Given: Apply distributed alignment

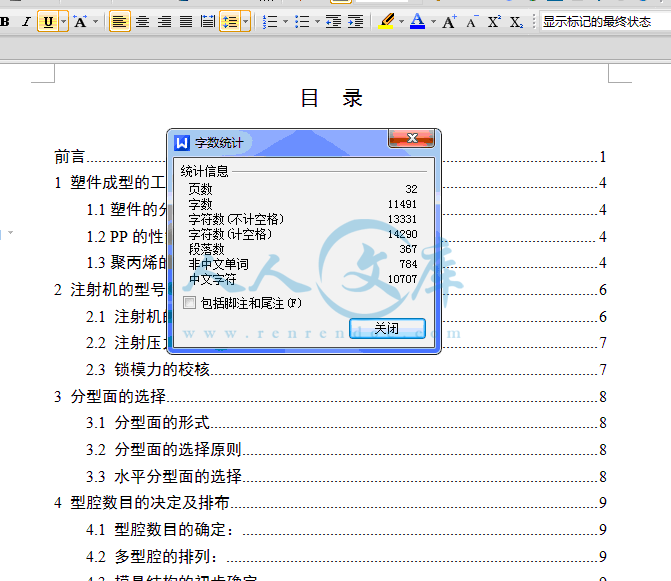Looking at the screenshot, I should pos(208,21).
